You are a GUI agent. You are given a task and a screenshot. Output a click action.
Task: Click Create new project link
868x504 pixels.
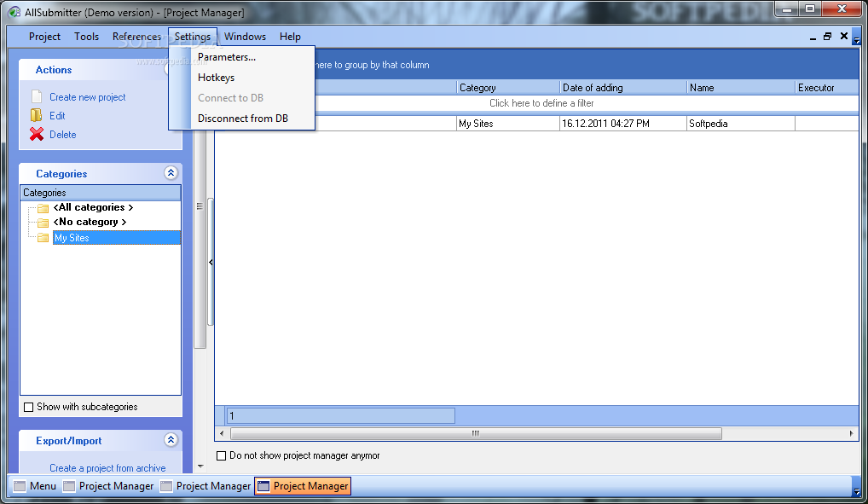88,97
